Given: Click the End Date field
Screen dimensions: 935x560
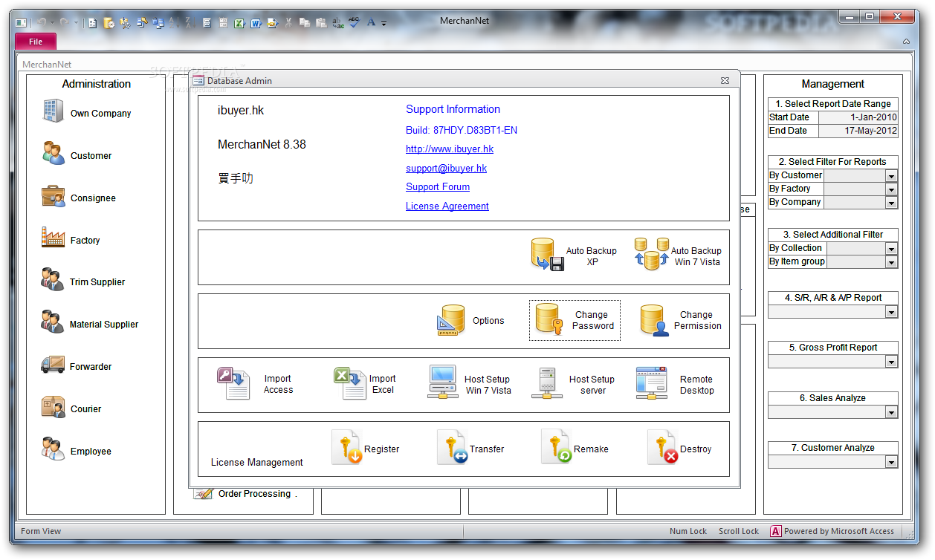Looking at the screenshot, I should point(858,131).
